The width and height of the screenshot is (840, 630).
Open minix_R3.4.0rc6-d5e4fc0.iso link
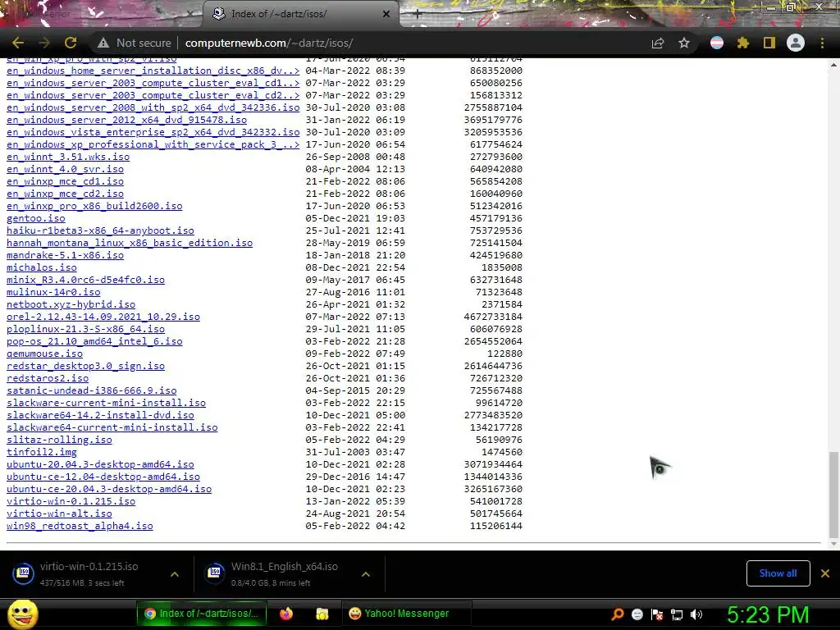pos(85,281)
